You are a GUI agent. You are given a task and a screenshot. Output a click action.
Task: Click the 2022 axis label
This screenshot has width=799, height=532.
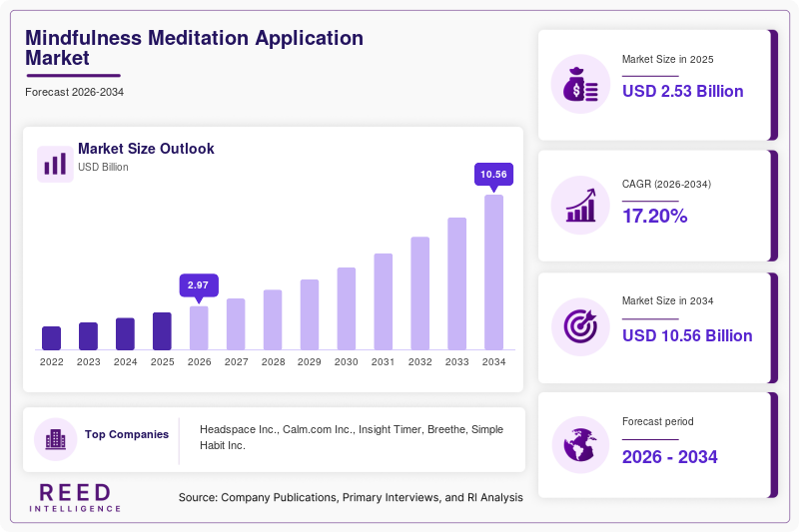[x=52, y=362]
